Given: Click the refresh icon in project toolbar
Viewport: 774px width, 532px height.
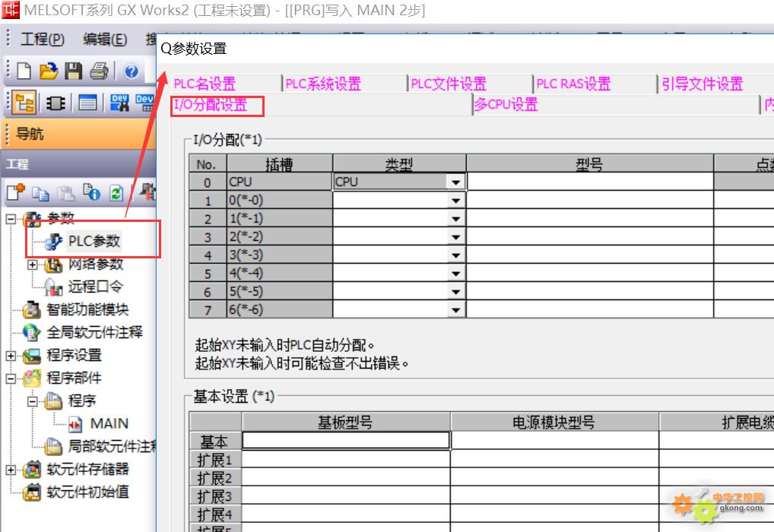Looking at the screenshot, I should coord(116,193).
